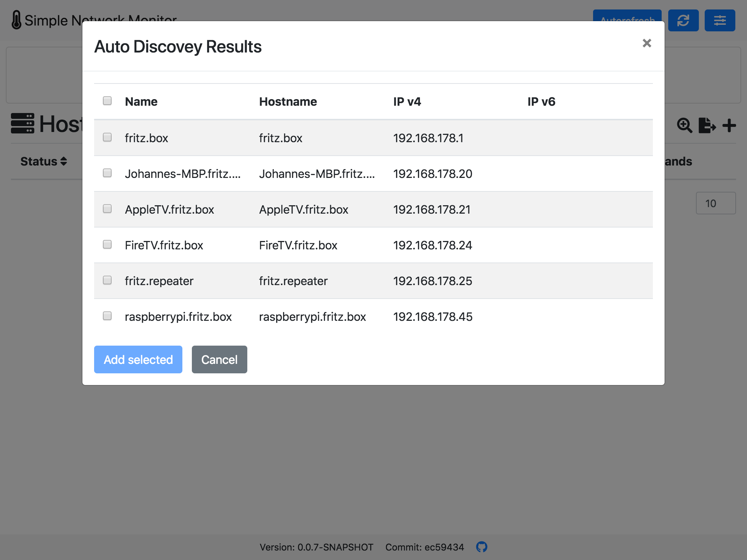The image size is (747, 560).
Task: Toggle the FireTV.fritz.box selection
Action: point(107,244)
